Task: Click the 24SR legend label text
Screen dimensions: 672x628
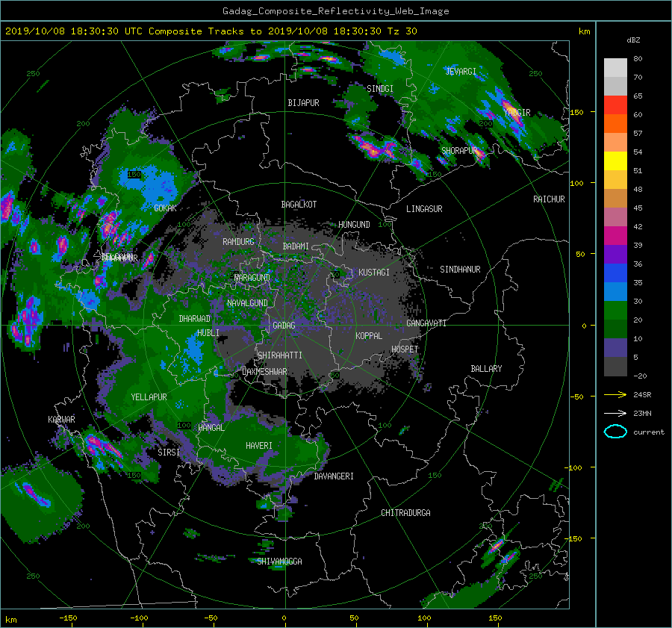Action: tap(642, 394)
